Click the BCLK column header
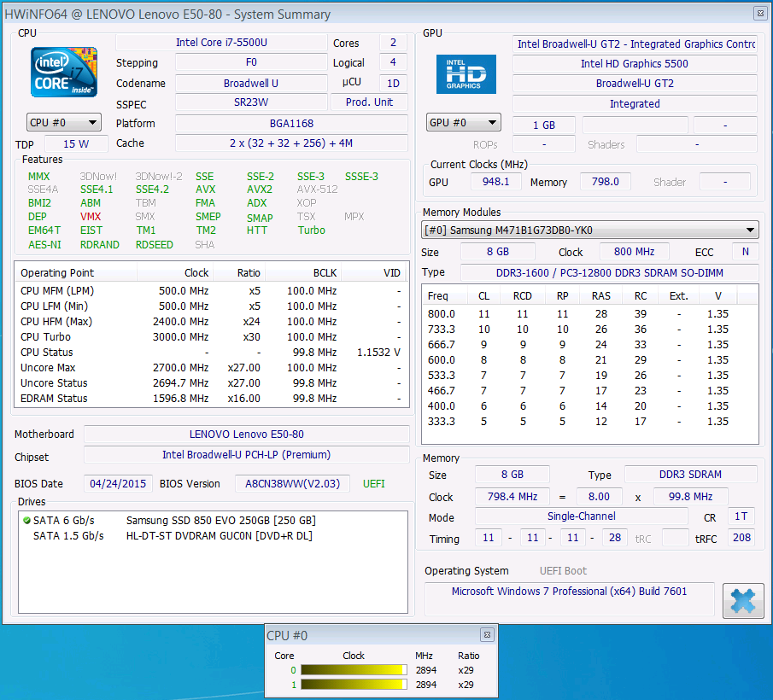Screen dimensions: 773x700 point(303,272)
